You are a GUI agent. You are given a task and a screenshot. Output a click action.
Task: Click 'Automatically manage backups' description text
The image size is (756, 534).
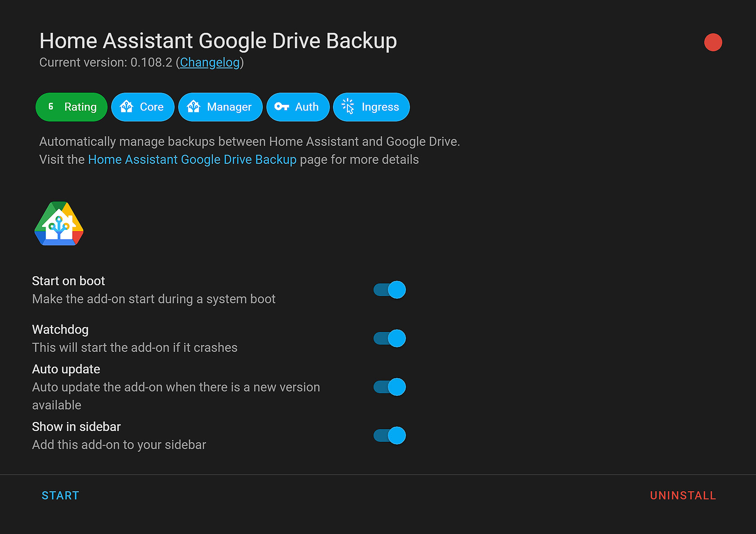249,142
